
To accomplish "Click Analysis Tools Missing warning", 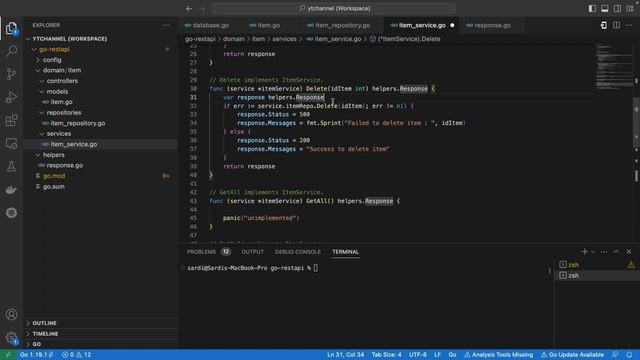I will pos(498,355).
